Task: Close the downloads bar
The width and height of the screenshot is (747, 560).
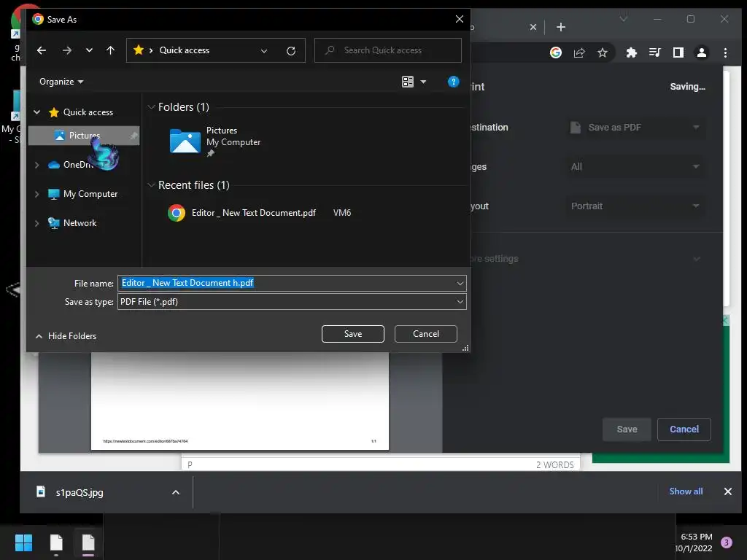Action: [727, 491]
